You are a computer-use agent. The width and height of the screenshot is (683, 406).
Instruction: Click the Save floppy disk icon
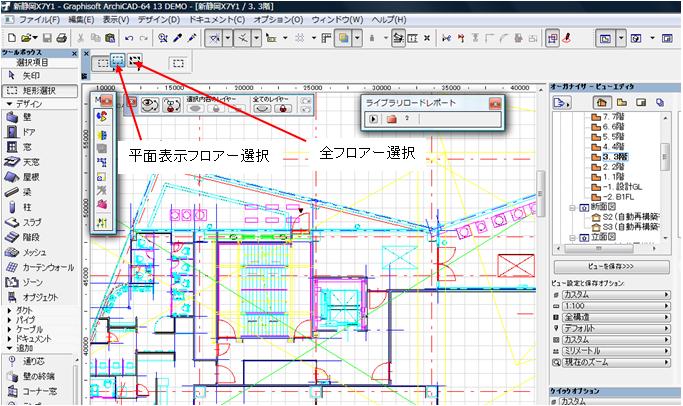tap(45, 38)
